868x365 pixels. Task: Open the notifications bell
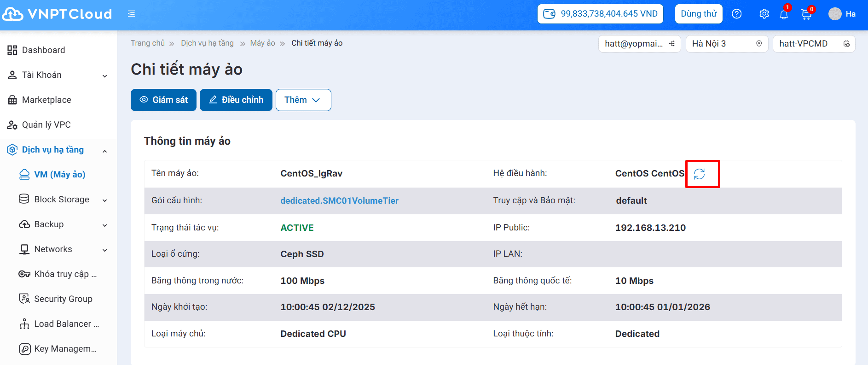pos(784,14)
